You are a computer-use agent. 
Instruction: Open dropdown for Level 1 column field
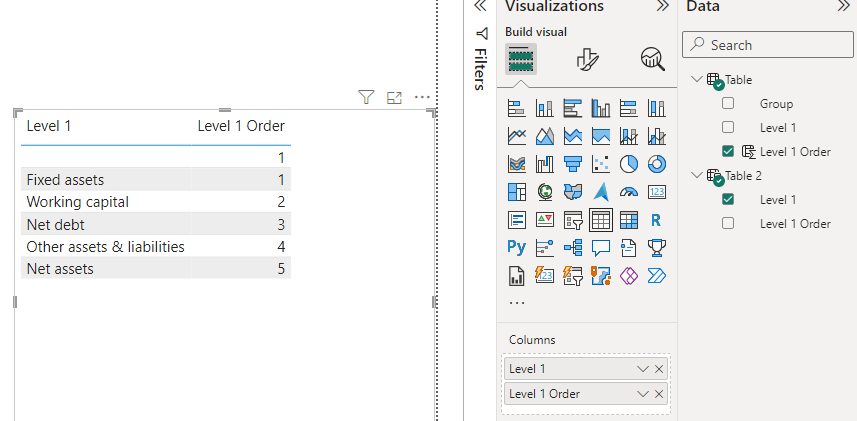643,369
